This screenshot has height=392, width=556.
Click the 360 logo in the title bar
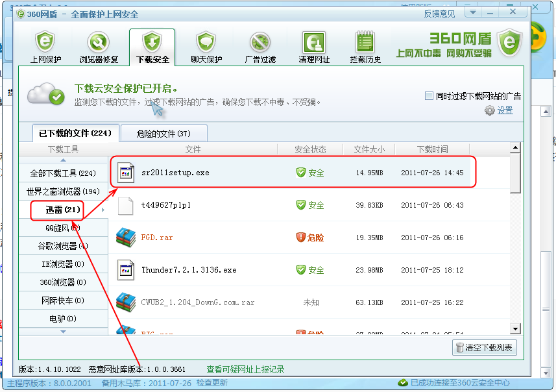pos(21,14)
